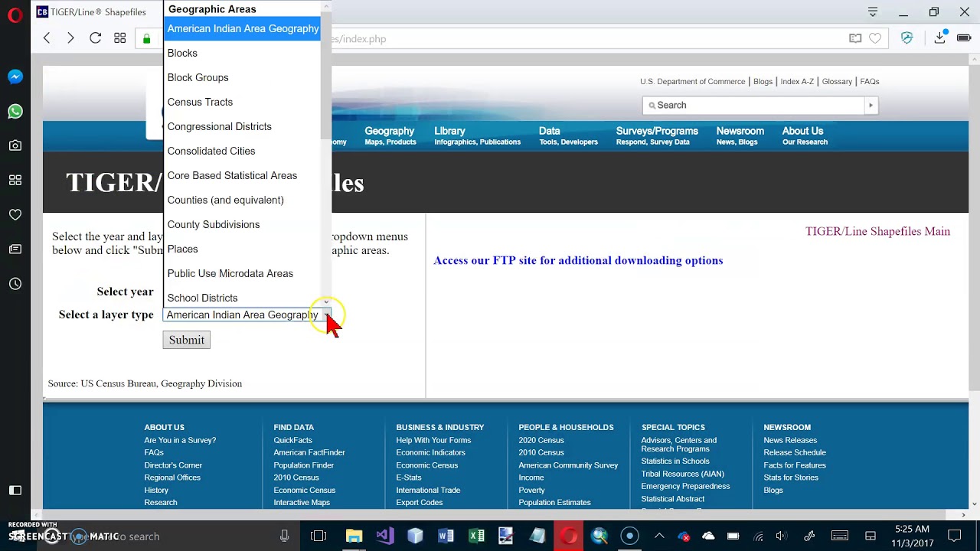Open the downloads arrow icon

click(940, 38)
